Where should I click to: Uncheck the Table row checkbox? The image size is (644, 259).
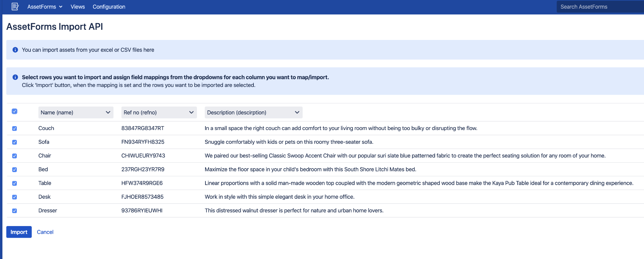14,183
